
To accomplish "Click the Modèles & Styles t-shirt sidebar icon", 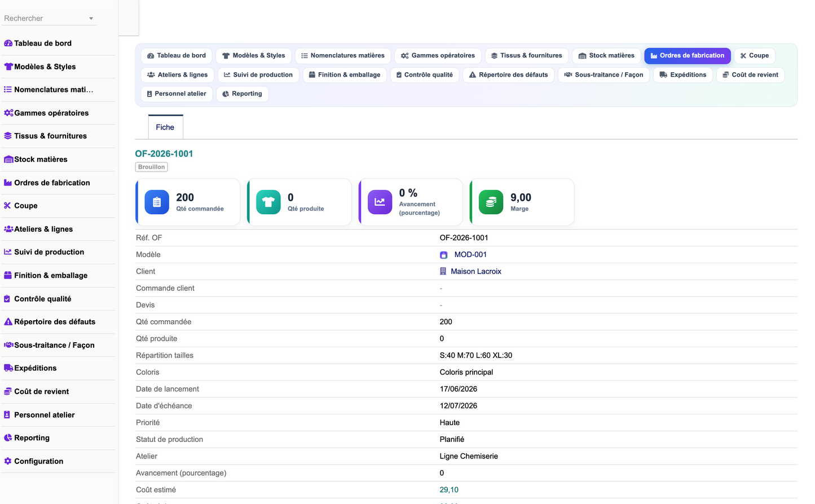I will point(8,67).
